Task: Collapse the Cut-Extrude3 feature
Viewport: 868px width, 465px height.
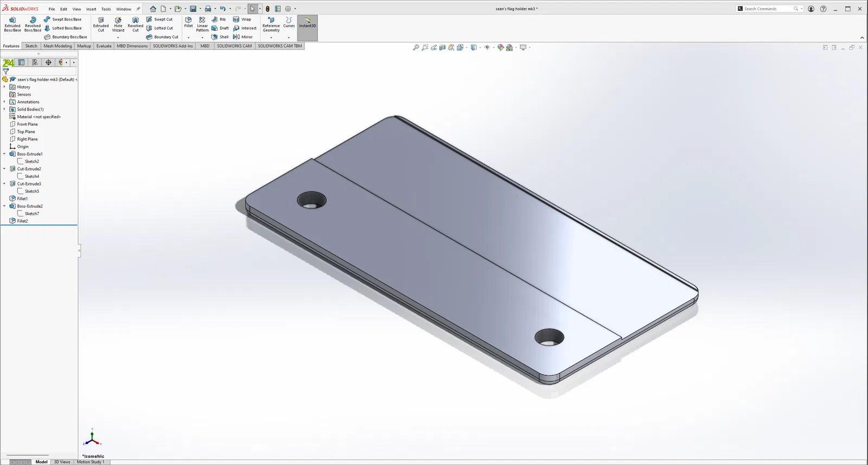Action: 4,183
